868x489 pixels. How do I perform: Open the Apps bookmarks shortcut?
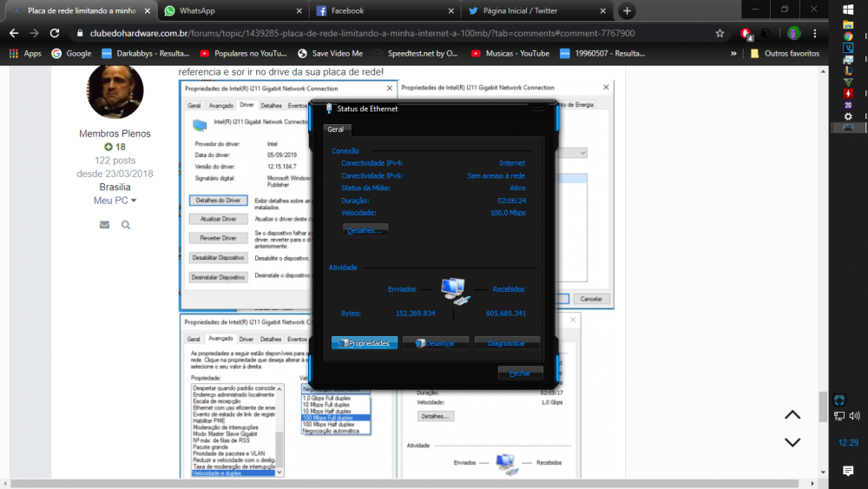[24, 53]
